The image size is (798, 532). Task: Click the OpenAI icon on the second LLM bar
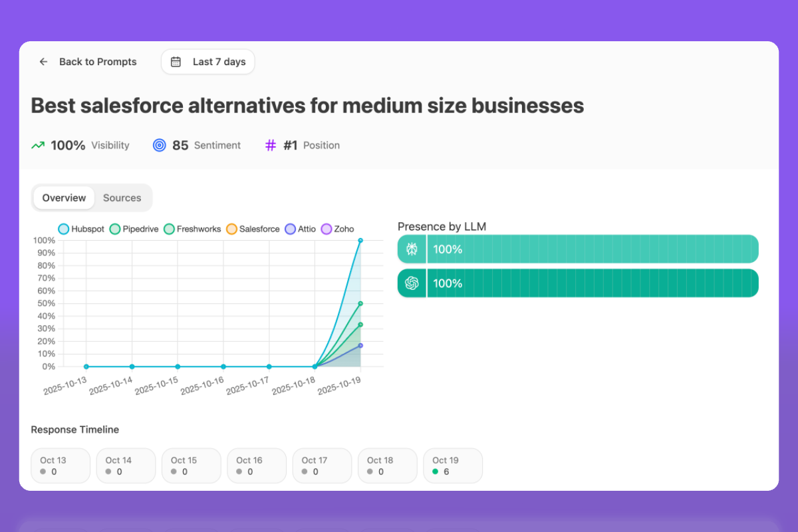pyautogui.click(x=412, y=283)
